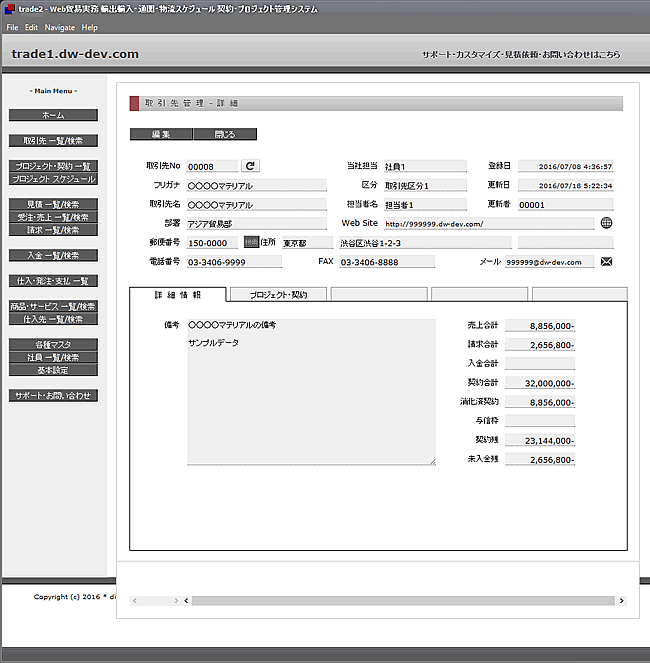
Task: Click the trade2 app icon in title bar
Action: (9, 9)
